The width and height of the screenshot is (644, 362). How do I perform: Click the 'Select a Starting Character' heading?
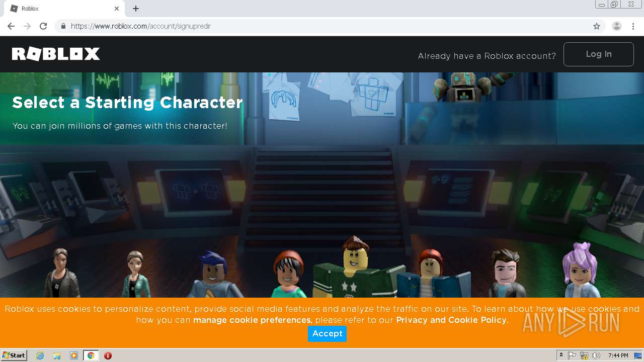[127, 103]
